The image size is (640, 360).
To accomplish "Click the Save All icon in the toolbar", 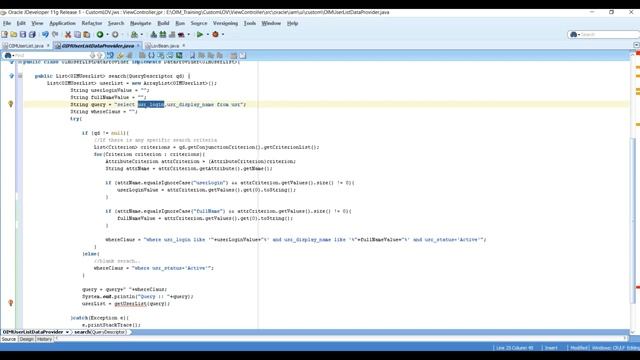I will coord(32,35).
